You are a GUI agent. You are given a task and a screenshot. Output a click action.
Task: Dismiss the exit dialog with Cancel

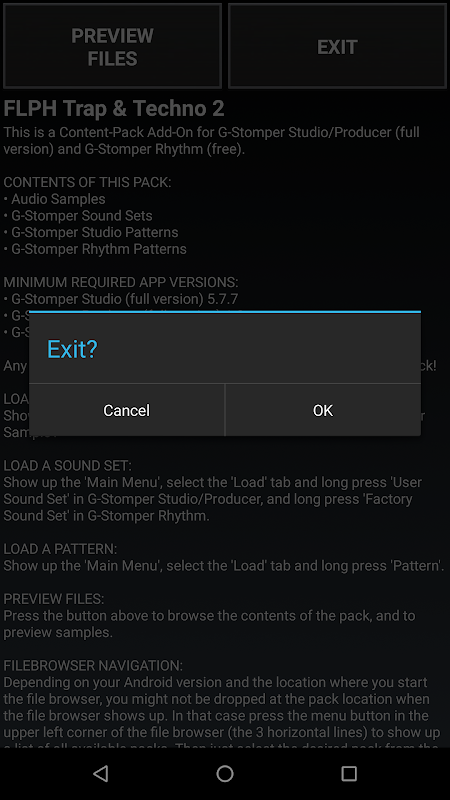coord(127,410)
